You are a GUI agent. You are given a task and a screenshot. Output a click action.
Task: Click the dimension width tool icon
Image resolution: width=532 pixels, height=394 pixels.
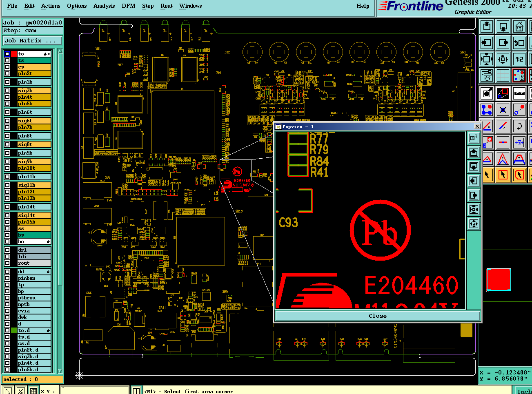point(519,142)
